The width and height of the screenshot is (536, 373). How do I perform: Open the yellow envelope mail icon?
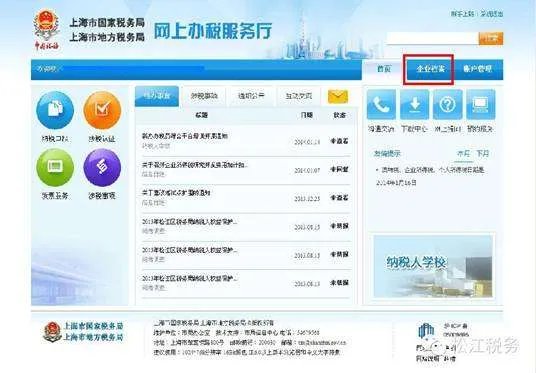(x=338, y=97)
